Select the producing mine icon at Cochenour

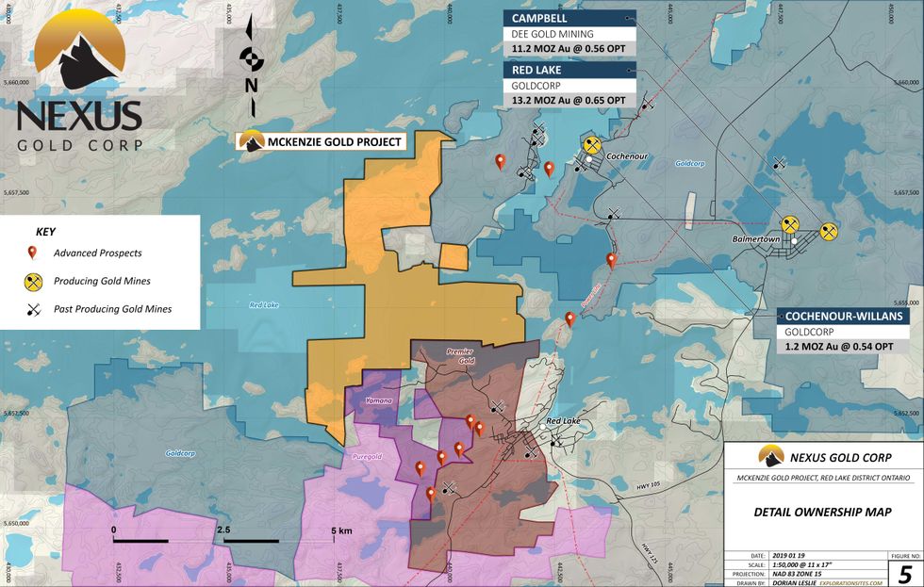[592, 145]
